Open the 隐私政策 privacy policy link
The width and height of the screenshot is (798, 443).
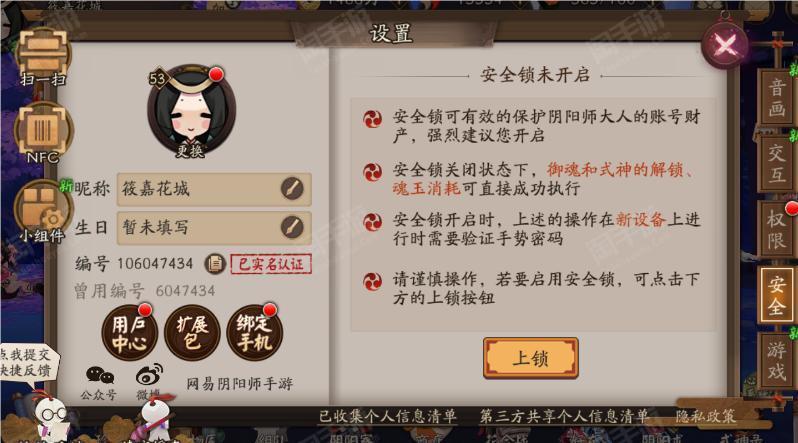coord(705,417)
